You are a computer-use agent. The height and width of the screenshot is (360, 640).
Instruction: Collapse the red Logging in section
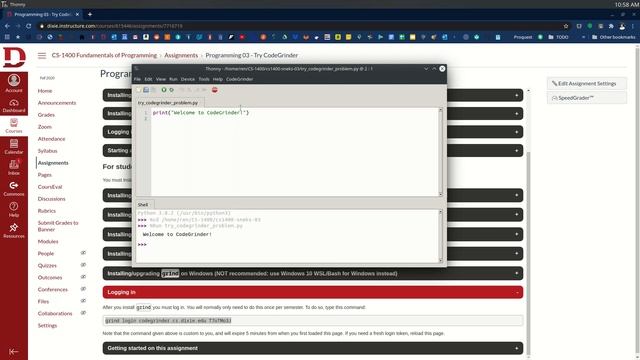coord(313,292)
